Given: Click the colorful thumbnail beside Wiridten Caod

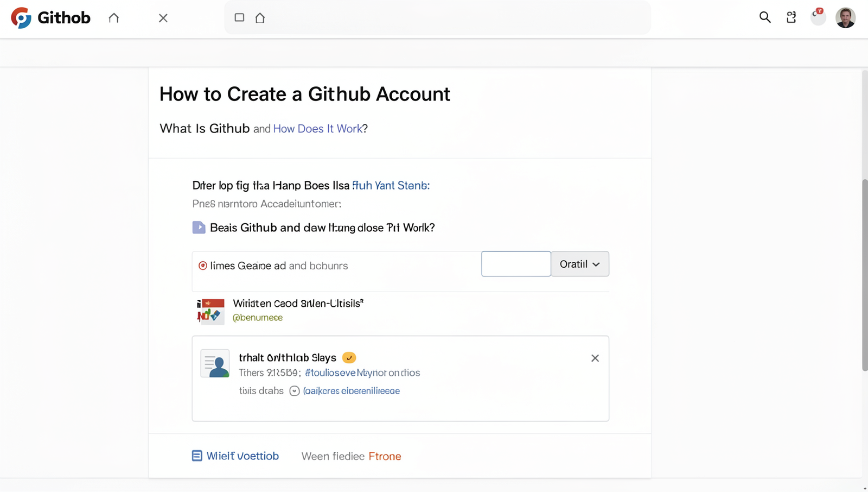Looking at the screenshot, I should [210, 311].
